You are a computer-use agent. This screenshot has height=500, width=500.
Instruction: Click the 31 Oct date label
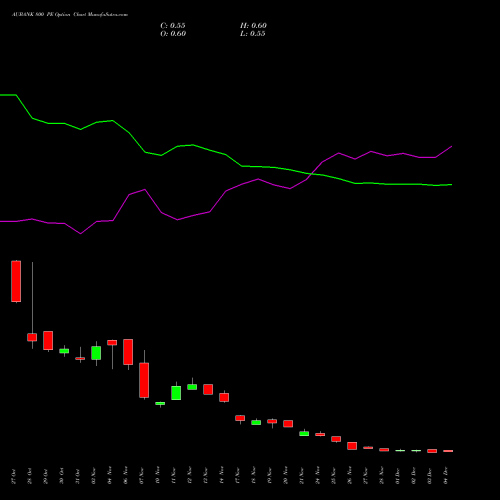tap(78, 476)
